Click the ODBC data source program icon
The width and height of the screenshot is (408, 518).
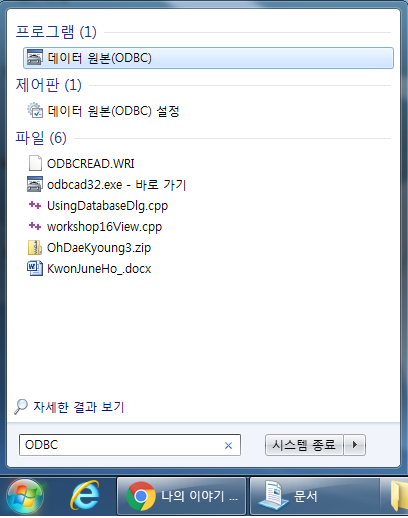[35, 57]
